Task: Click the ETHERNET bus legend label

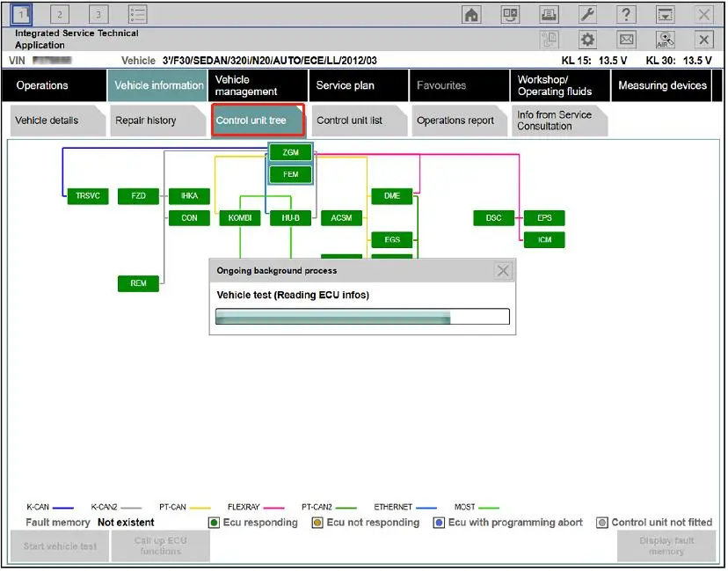Action: 393,508
